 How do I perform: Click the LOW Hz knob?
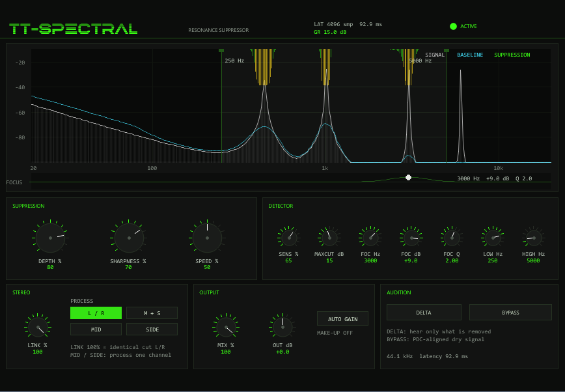(493, 238)
